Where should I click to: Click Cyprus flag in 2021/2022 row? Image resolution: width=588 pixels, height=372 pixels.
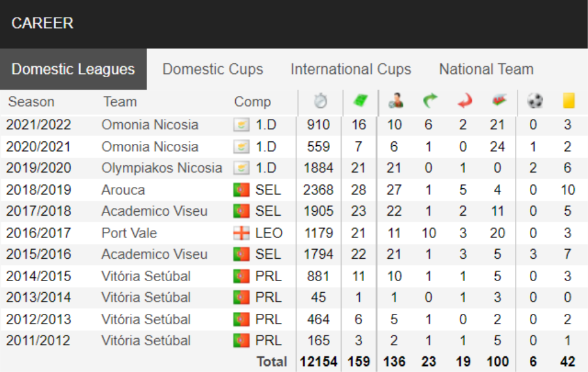(241, 125)
